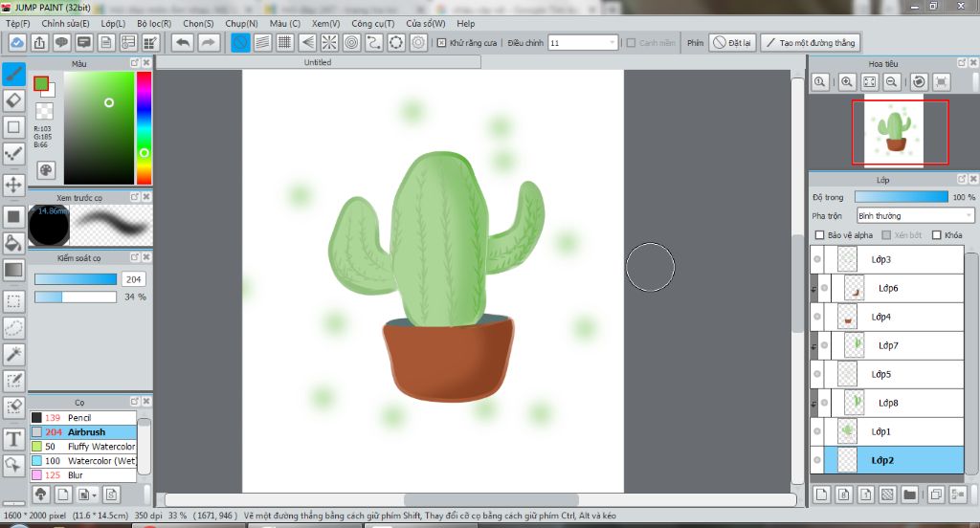Toggle visibility of layer Lớp4
Viewport: 980px width, 528px height.
click(x=817, y=317)
